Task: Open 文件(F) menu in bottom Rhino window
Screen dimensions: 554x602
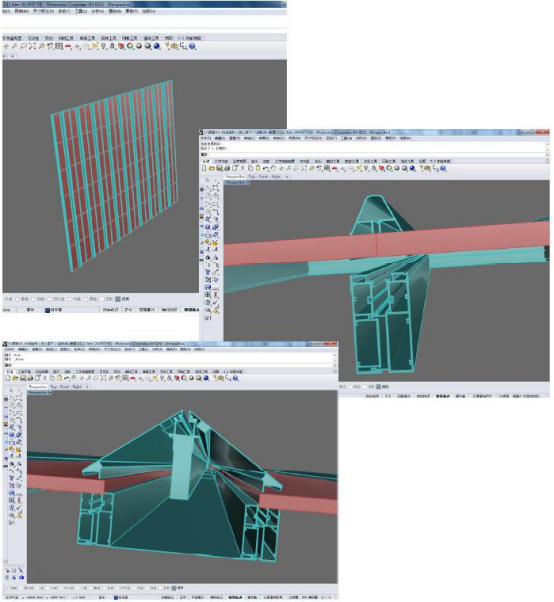Action: [9, 349]
